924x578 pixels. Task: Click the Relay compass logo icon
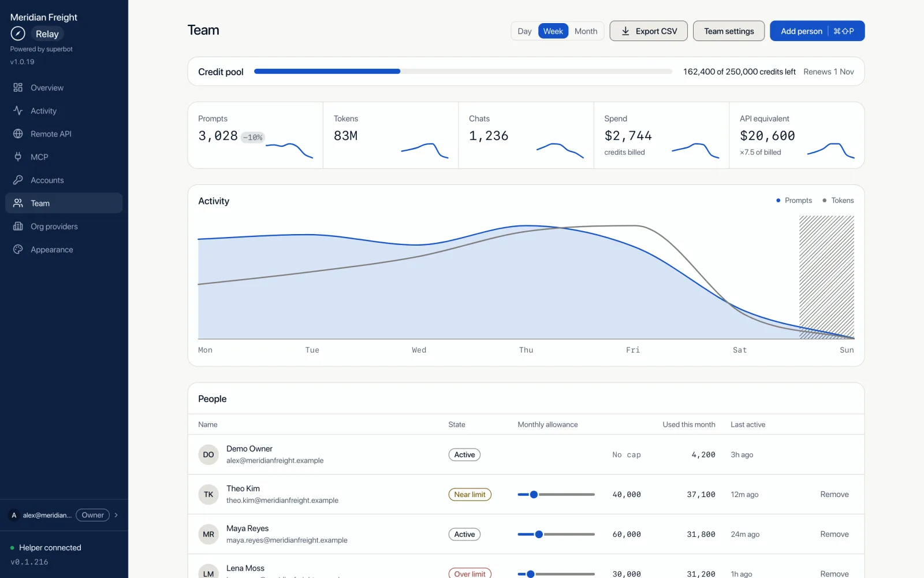[18, 34]
